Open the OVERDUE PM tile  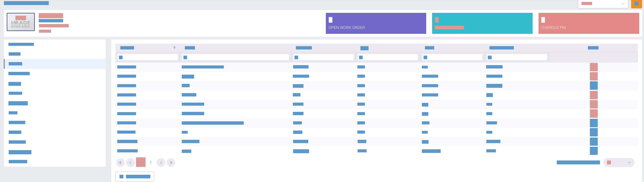(x=588, y=23)
